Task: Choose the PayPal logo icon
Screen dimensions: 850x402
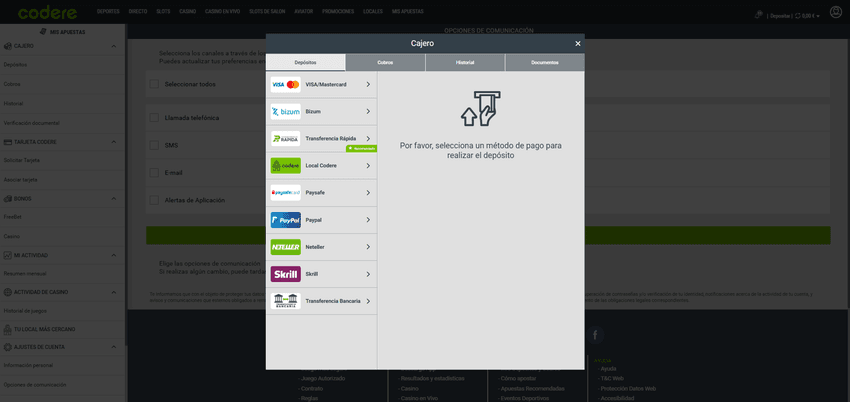Action: [x=285, y=220]
